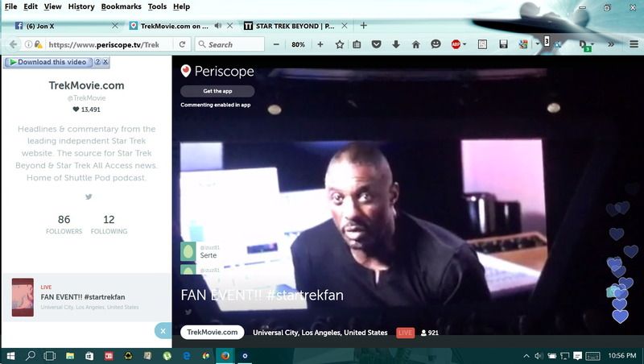Close the profile side panel
The image size is (644, 364).
[x=163, y=331]
